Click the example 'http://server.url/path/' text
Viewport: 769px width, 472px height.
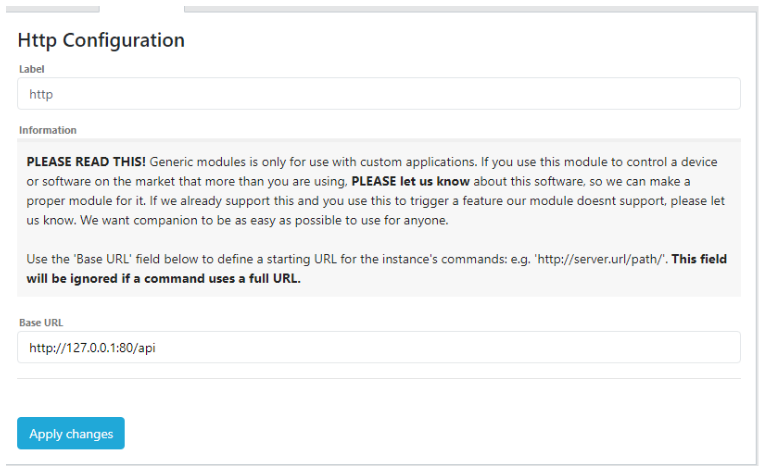click(x=600, y=259)
